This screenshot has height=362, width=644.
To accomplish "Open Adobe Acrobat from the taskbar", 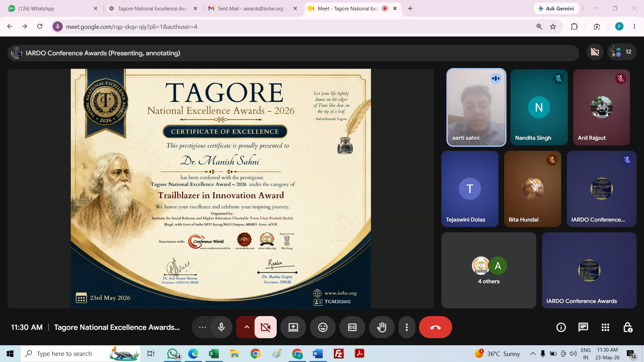I will pyautogui.click(x=360, y=354).
